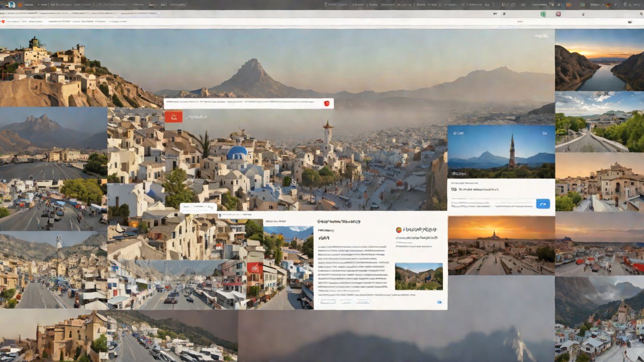Click the small blue icon at article panel bottom-right

(x=439, y=302)
